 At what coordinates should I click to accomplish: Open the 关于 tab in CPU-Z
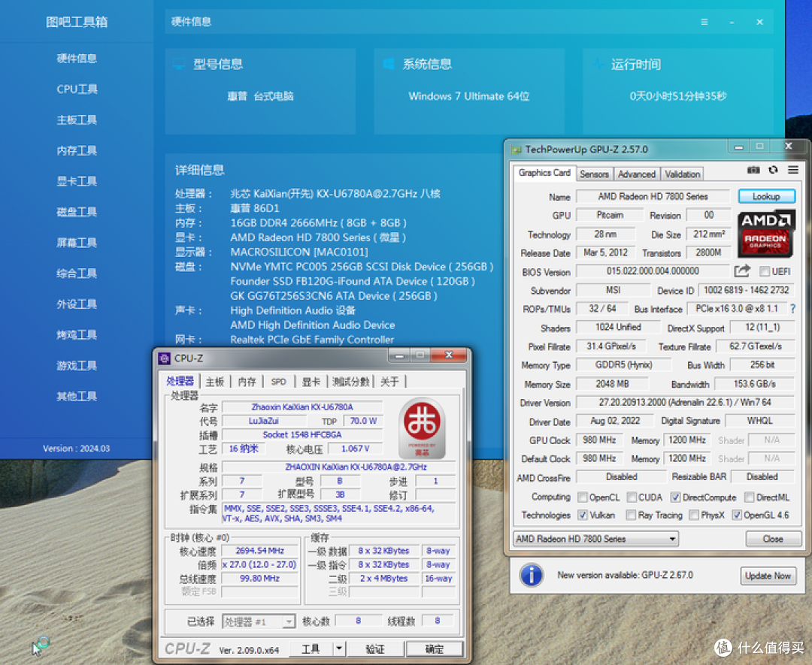389,382
